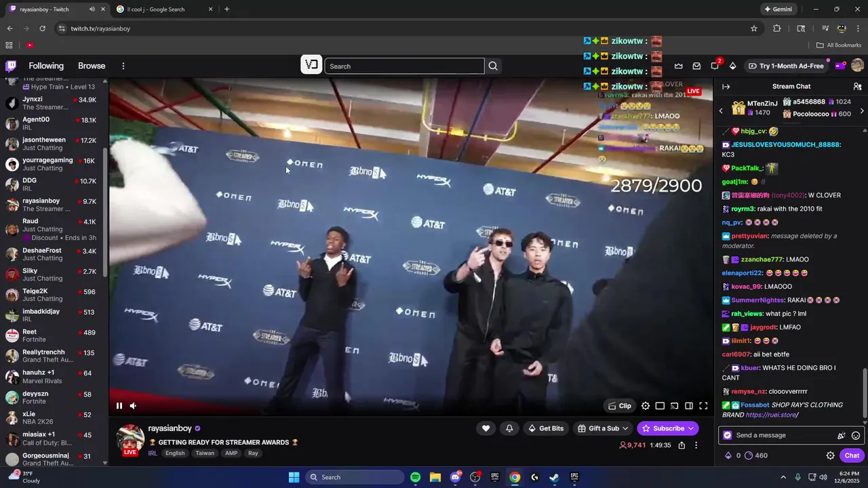Mute the stream volume icon

tap(133, 406)
